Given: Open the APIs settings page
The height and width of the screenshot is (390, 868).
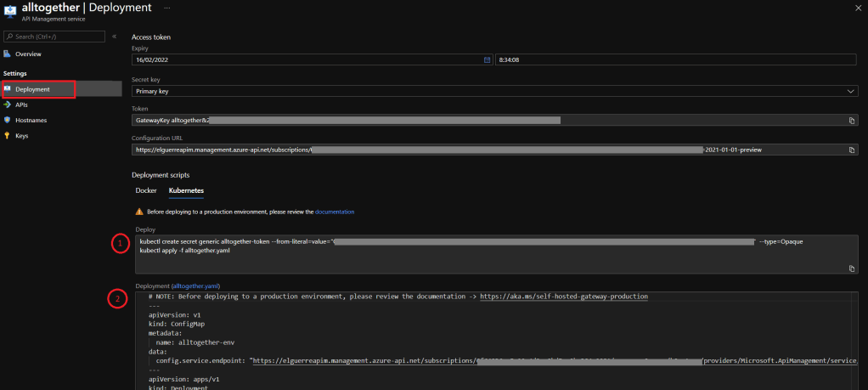Looking at the screenshot, I should pos(21,105).
